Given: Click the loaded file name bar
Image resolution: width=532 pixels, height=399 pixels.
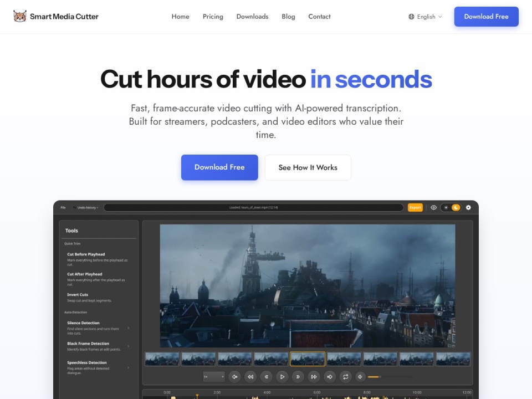Looking at the screenshot, I should click(x=253, y=208).
